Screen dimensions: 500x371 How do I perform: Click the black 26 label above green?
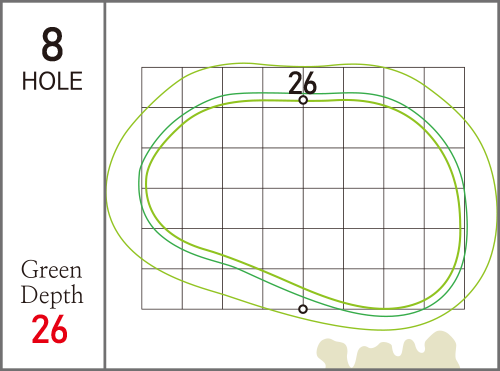(302, 83)
